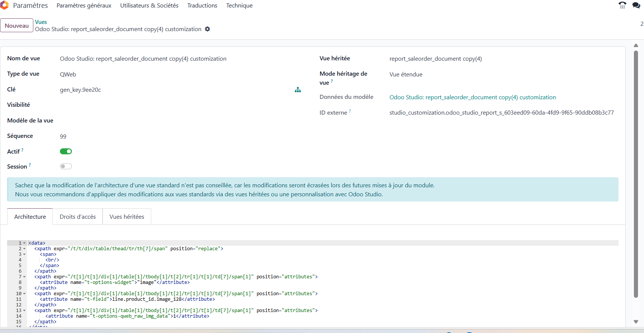Click the page scrollbar down arrow
Image resolution: width=644 pixels, height=333 pixels.
point(636,322)
